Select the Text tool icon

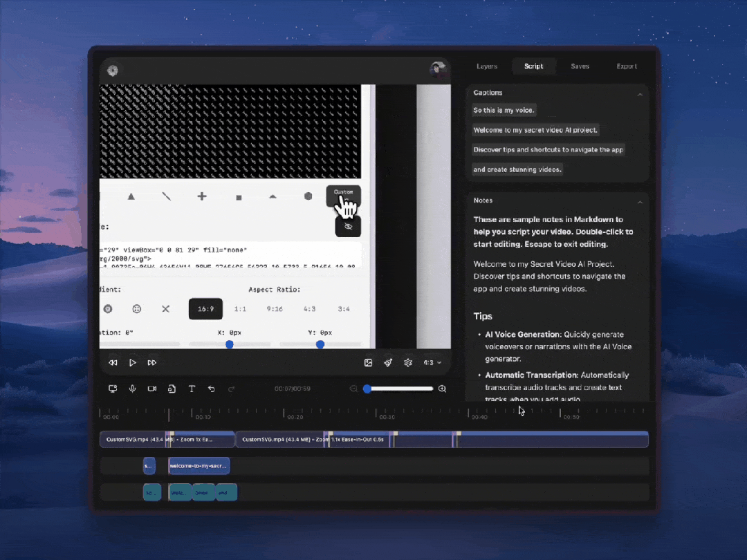(x=192, y=389)
